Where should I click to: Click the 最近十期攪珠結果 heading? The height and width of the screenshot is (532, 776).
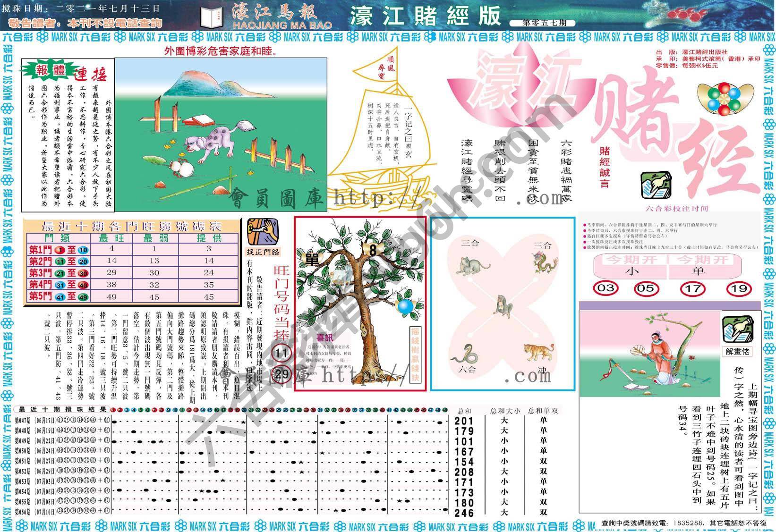(x=62, y=409)
